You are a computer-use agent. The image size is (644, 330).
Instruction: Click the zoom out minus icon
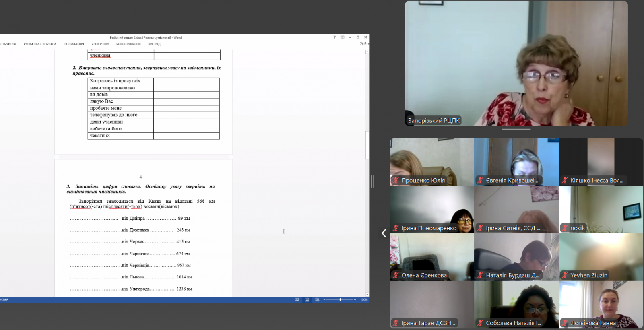[x=325, y=300]
